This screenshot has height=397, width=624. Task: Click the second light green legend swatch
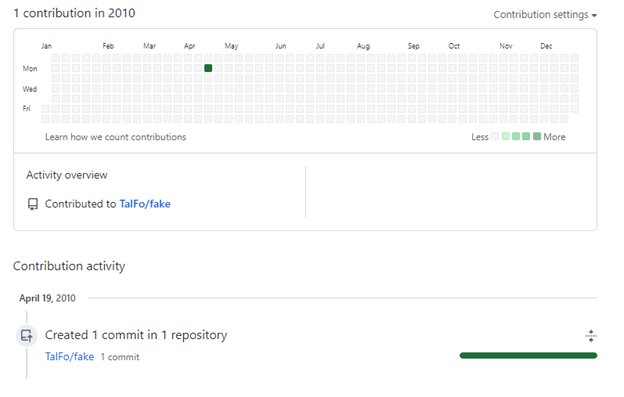(x=516, y=136)
